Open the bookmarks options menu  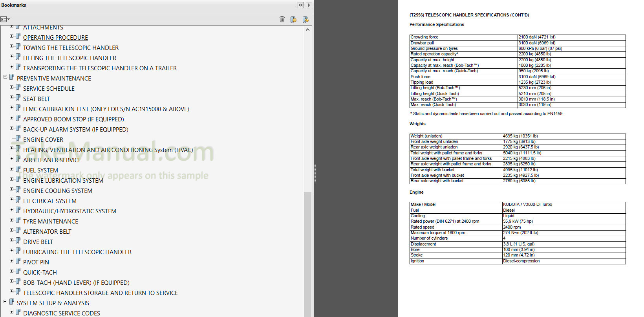tap(5, 19)
